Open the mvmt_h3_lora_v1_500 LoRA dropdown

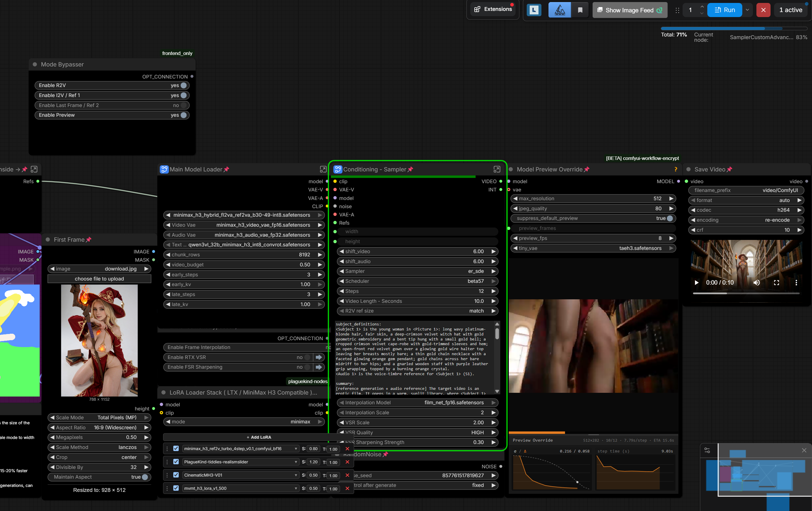point(241,488)
